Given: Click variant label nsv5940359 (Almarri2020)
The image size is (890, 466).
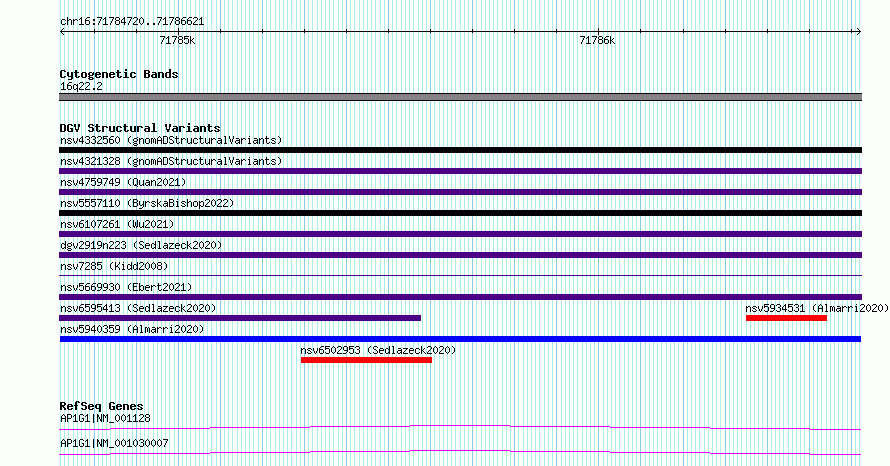Looking at the screenshot, I should (x=132, y=329).
